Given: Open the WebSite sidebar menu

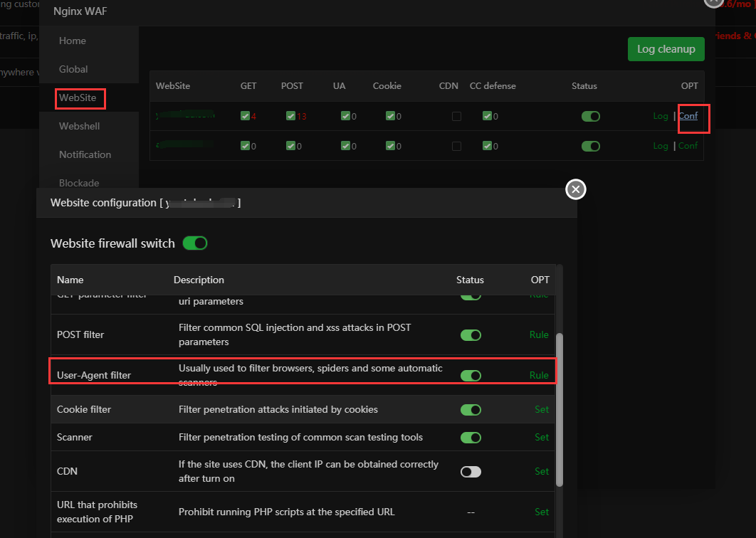Looking at the screenshot, I should pos(78,97).
